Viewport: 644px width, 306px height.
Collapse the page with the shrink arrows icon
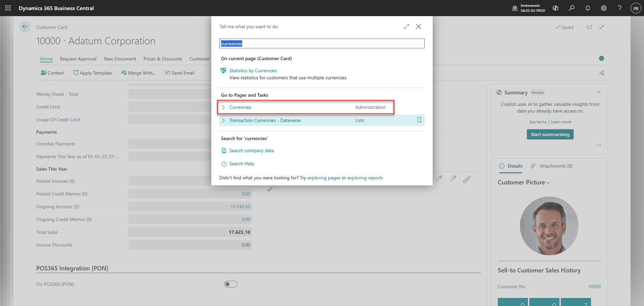tap(602, 27)
